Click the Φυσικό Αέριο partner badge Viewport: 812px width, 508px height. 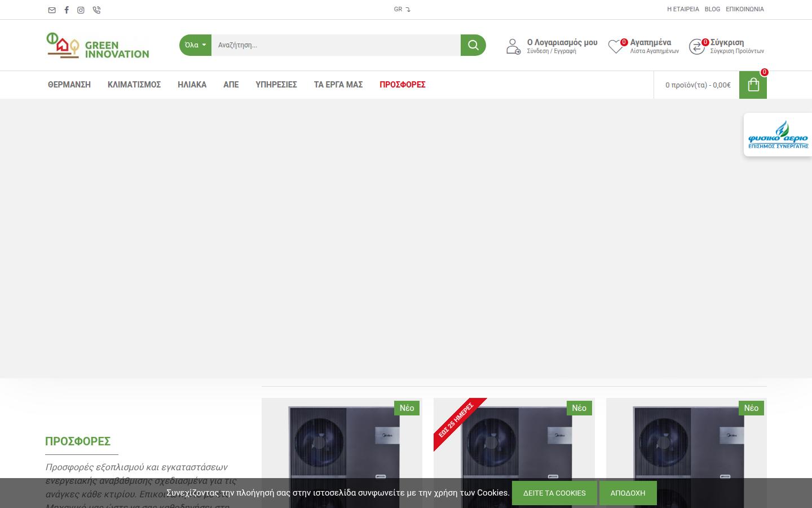(778, 135)
